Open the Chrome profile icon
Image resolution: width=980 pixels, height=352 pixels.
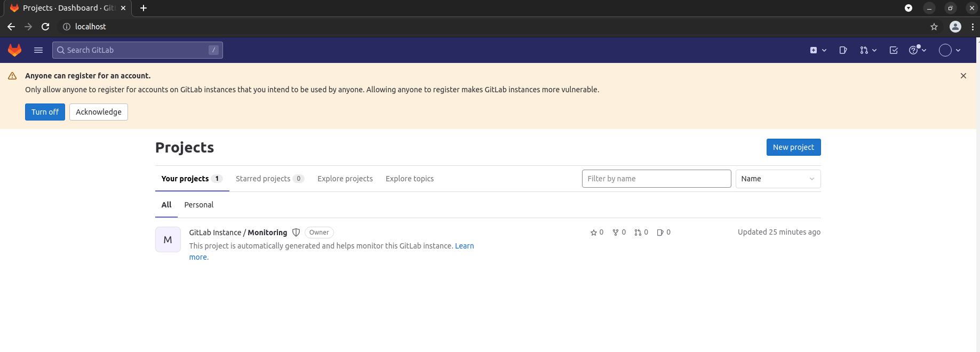(955, 27)
